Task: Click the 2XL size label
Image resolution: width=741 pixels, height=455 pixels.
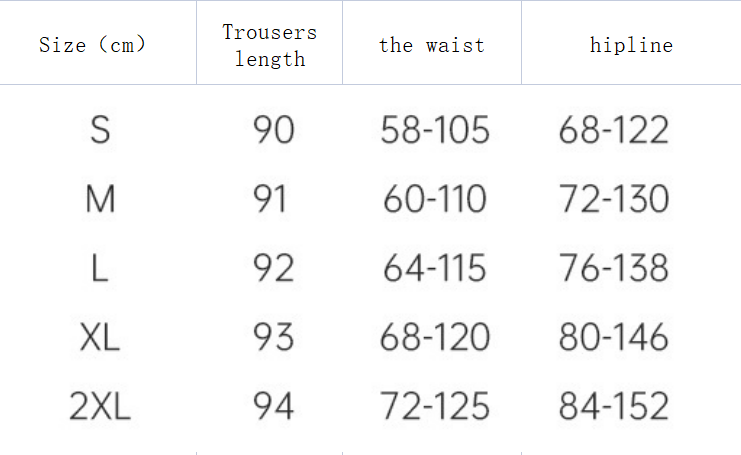Action: (100, 406)
